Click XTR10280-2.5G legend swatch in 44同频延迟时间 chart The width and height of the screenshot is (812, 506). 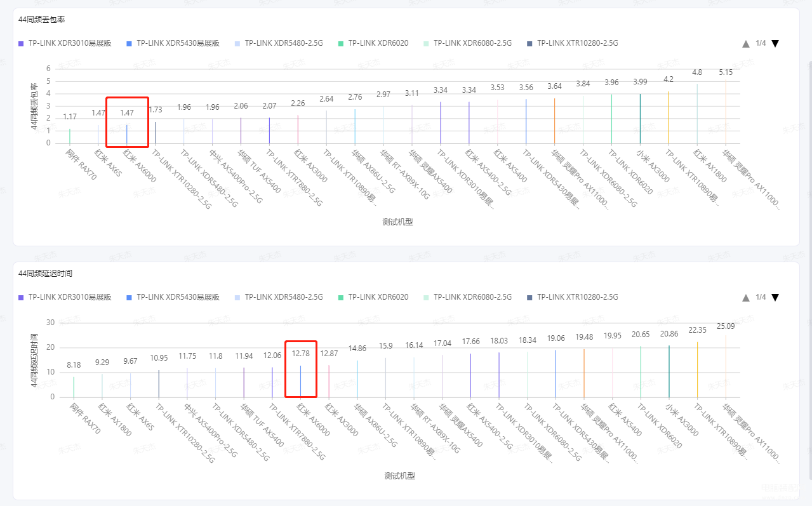click(529, 297)
